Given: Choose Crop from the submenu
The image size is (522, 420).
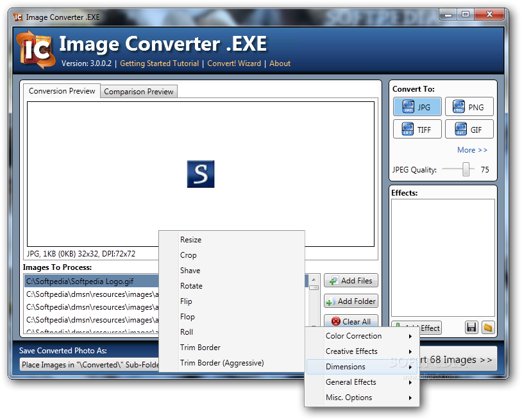Looking at the screenshot, I should tap(232, 255).
